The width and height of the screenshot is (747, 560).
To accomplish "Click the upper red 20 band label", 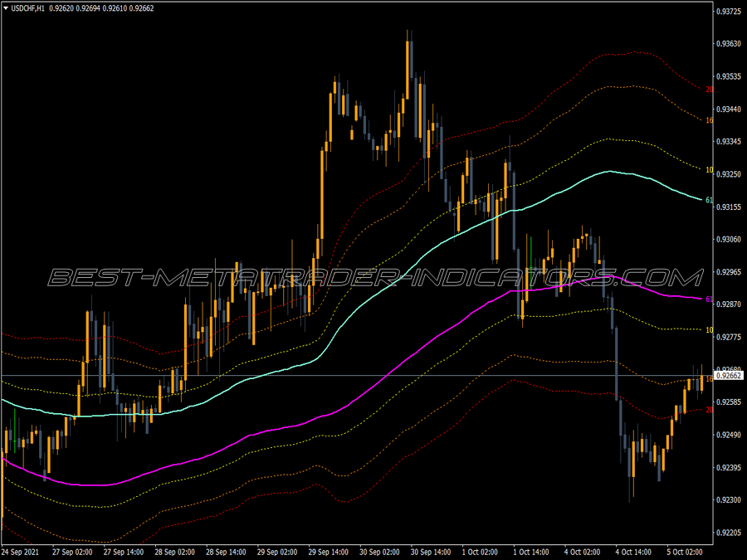I will (709, 89).
